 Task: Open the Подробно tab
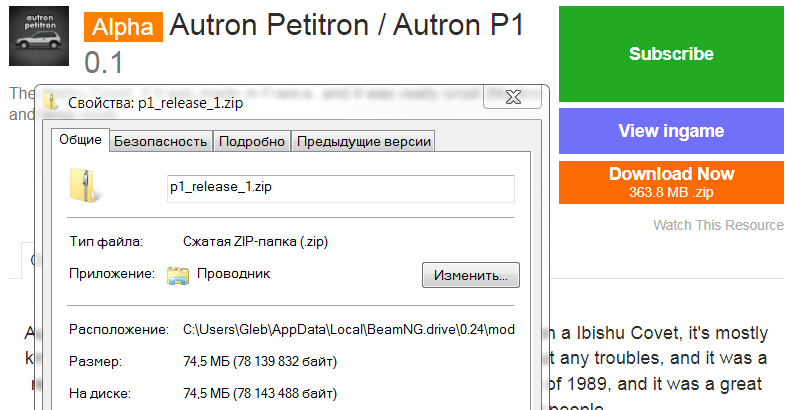click(252, 142)
